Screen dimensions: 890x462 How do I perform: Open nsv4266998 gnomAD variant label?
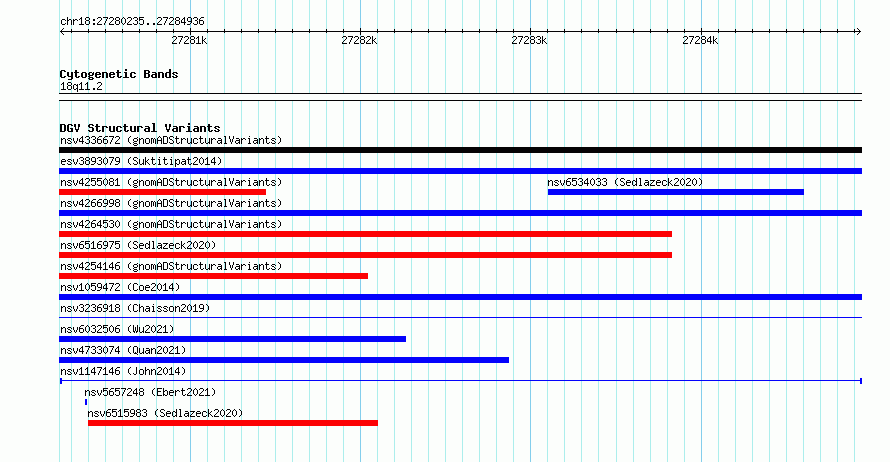tap(171, 203)
